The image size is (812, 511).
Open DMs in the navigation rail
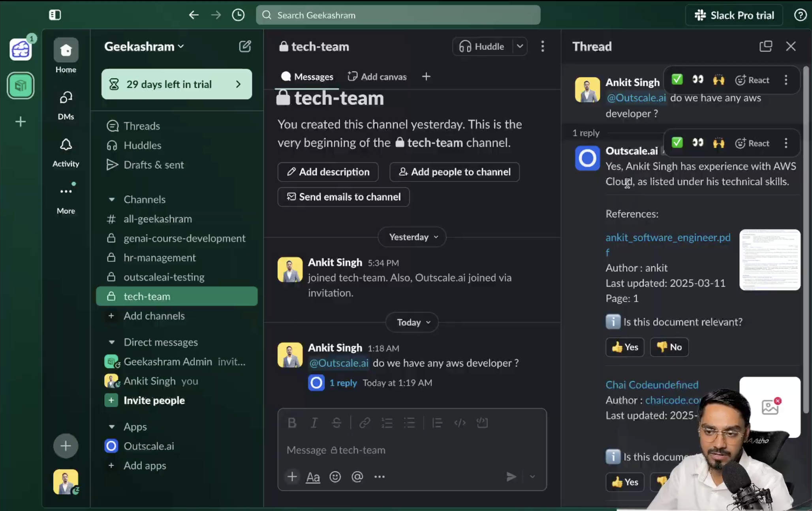66,105
